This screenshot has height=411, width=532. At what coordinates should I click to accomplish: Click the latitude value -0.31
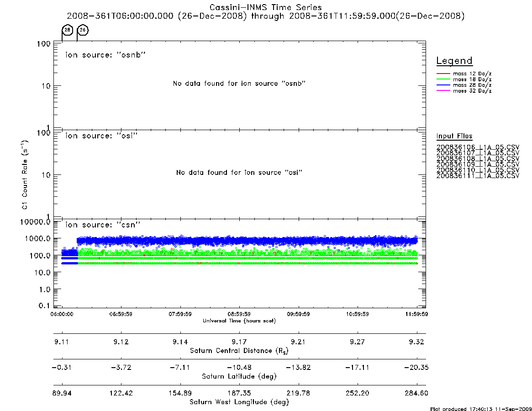click(x=62, y=368)
